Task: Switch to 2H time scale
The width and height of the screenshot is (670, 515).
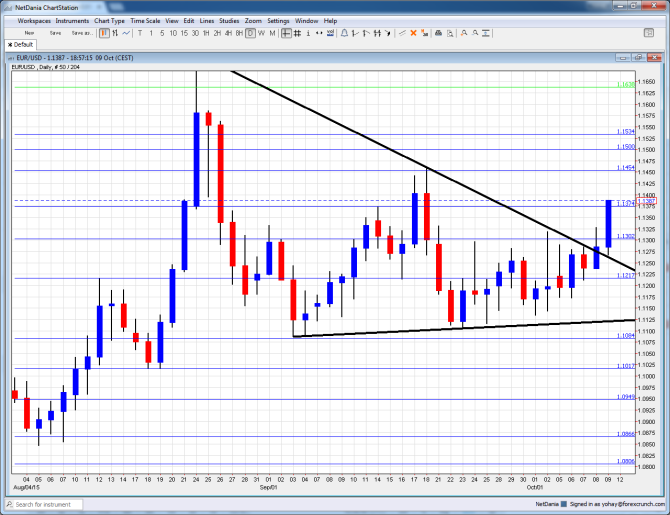Action: [x=217, y=33]
